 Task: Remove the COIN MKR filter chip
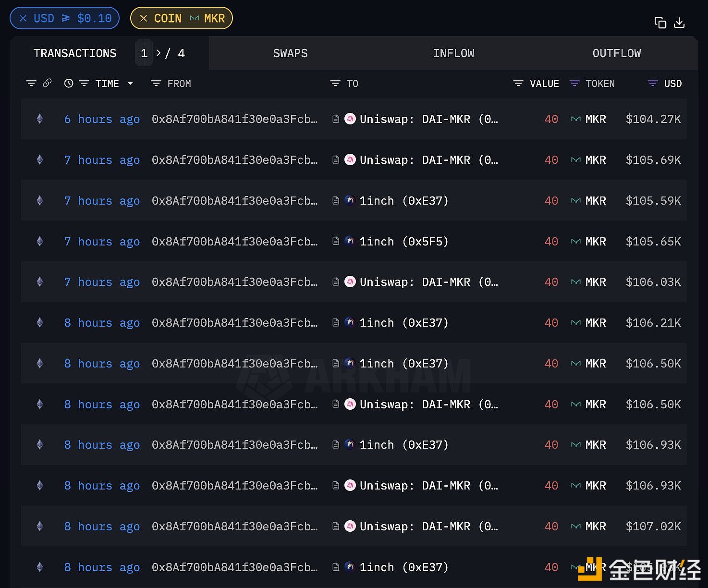(x=143, y=18)
